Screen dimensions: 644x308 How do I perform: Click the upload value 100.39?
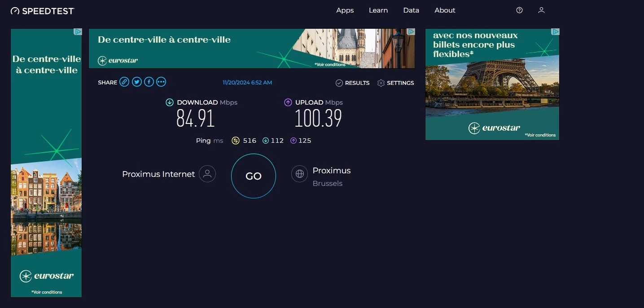(x=318, y=119)
